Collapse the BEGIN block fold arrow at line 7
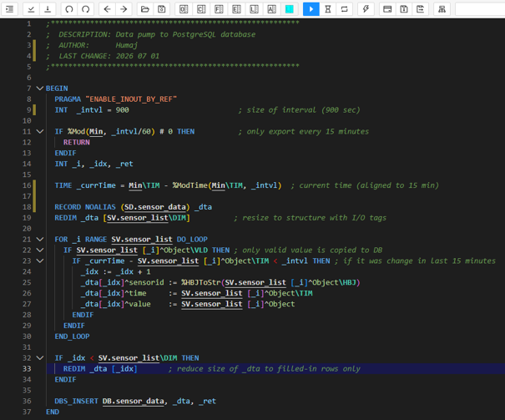This screenshot has height=420, width=505. coord(39,89)
